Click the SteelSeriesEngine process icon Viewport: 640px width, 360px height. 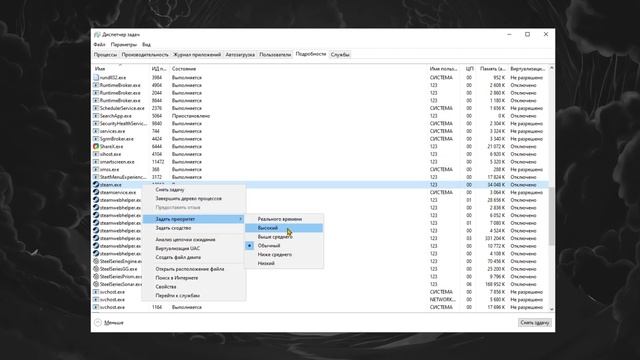click(96, 261)
